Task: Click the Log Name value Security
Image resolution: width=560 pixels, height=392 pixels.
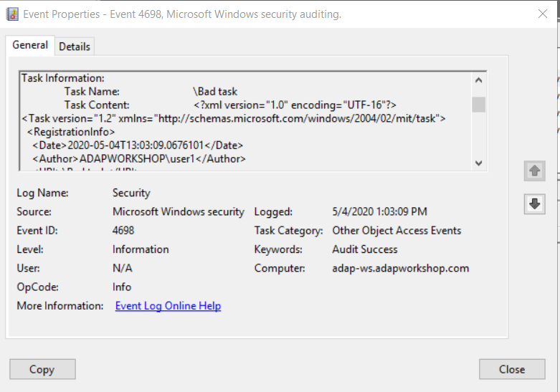Action: click(x=131, y=193)
